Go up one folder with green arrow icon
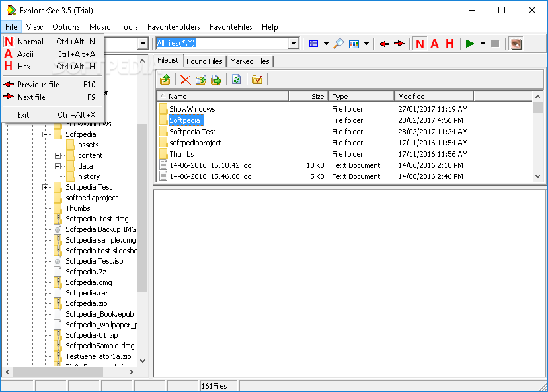The height and width of the screenshot is (392, 548). pyautogui.click(x=165, y=80)
